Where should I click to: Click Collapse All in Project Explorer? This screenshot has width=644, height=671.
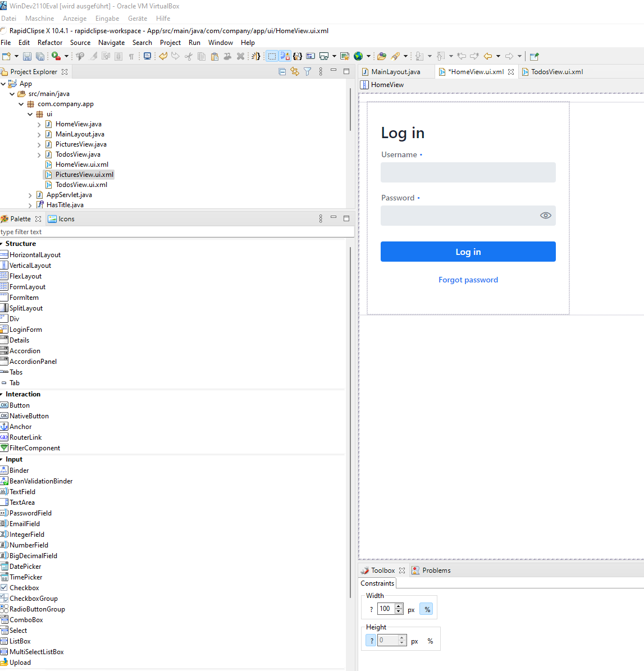[282, 71]
